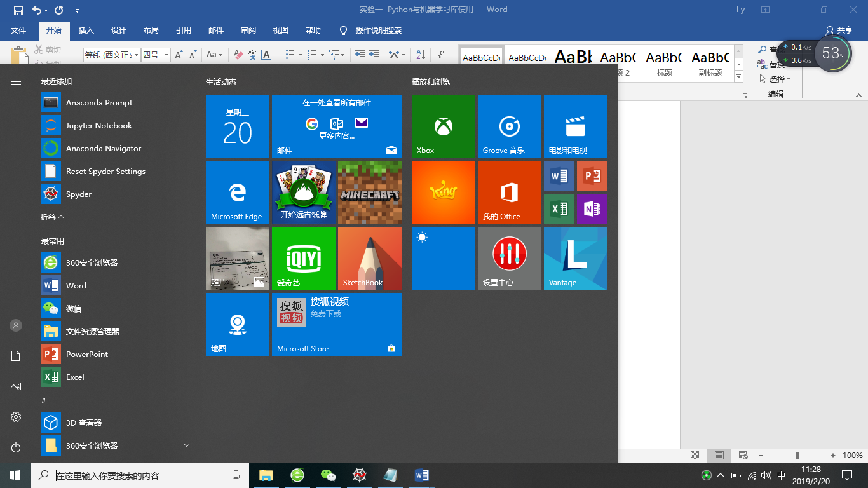Click the Word zoom slider handle
Viewport: 868px width, 488px height.
796,456
